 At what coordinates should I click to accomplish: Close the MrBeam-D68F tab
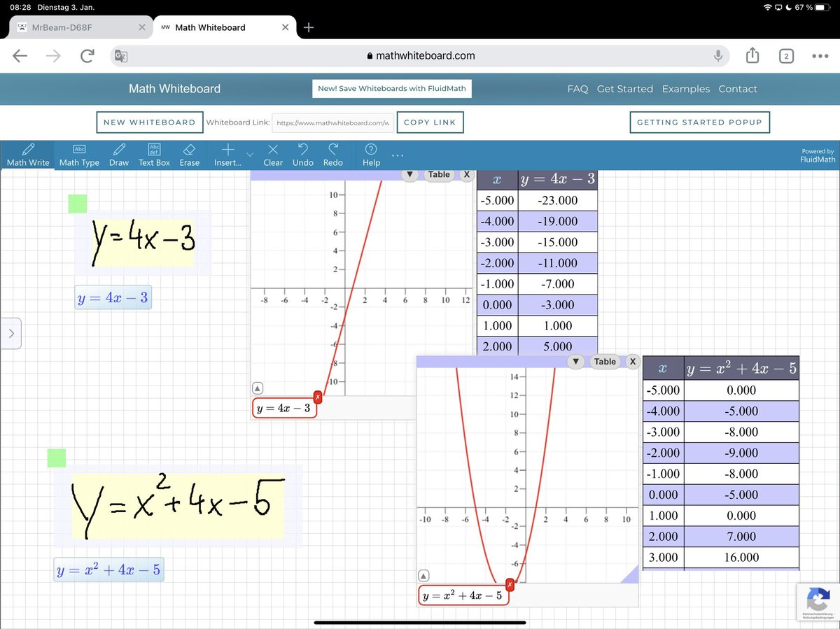pos(141,27)
